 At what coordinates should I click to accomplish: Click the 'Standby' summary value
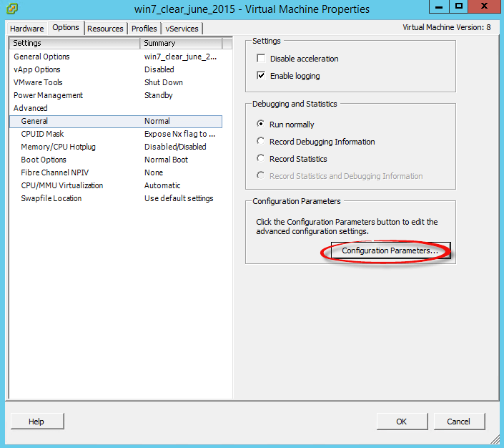159,95
